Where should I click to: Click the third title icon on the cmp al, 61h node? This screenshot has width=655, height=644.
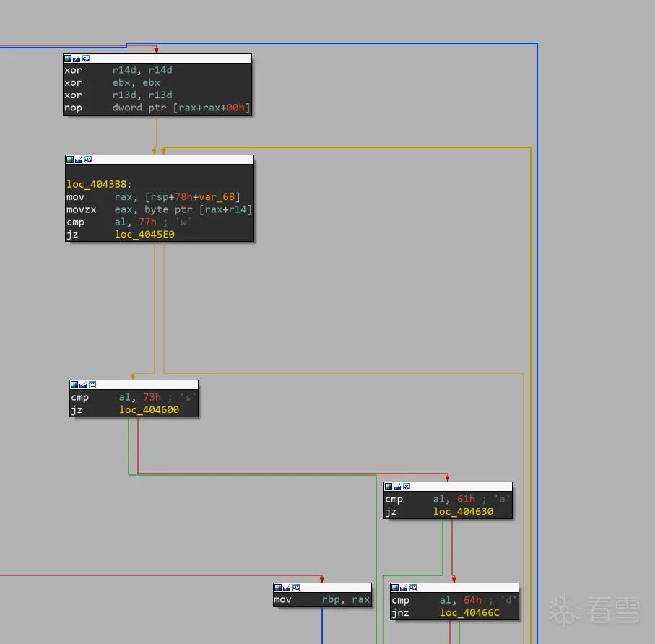406,487
